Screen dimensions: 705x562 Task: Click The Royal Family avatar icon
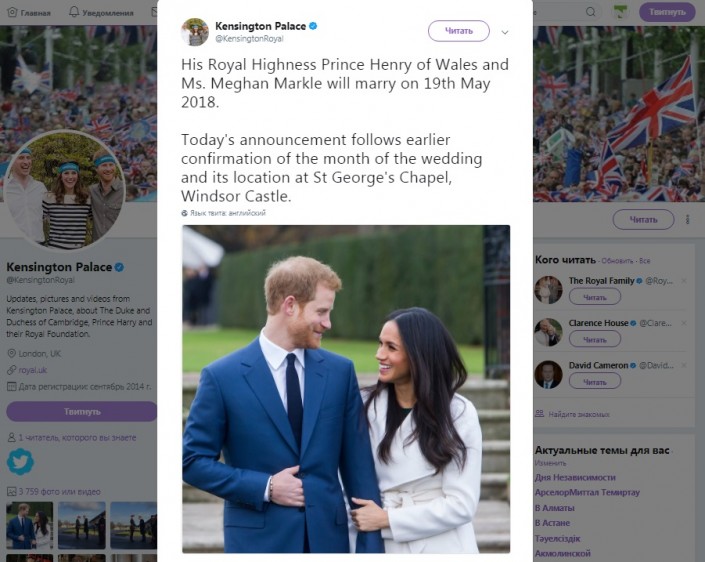(x=548, y=290)
